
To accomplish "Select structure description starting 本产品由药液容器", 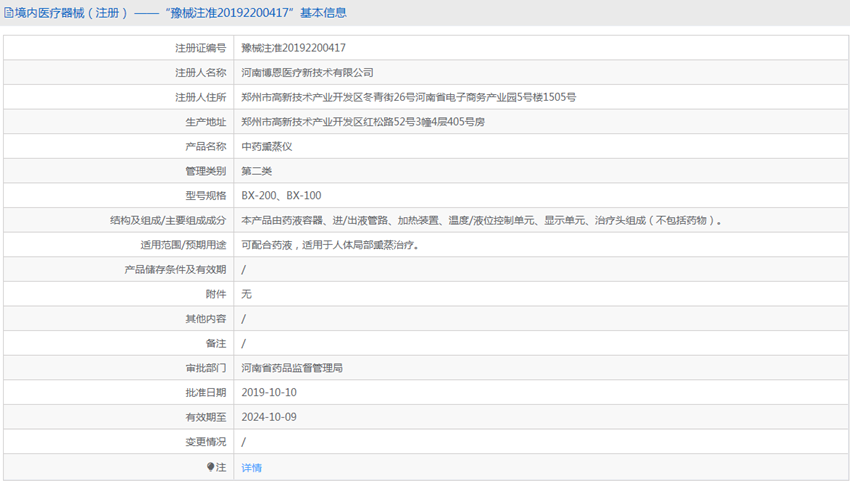I will pyautogui.click(x=481, y=221).
